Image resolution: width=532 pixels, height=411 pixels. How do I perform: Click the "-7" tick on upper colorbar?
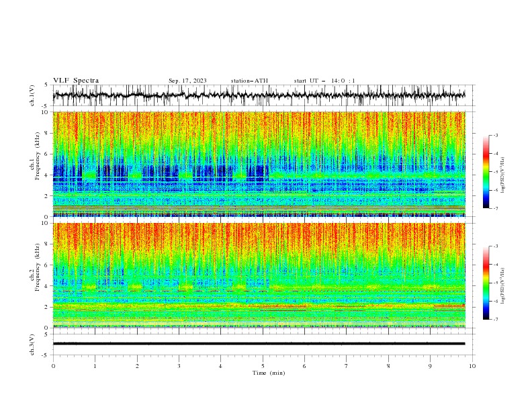tap(495, 208)
